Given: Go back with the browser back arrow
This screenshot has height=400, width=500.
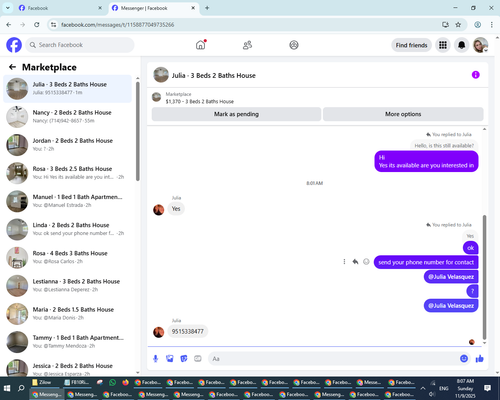Looking at the screenshot, I should pyautogui.click(x=9, y=25).
